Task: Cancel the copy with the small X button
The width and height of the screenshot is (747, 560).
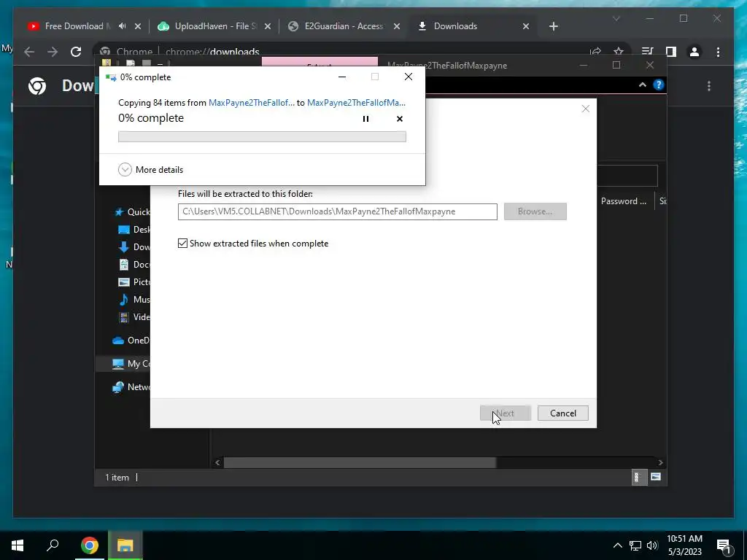Action: (400, 119)
